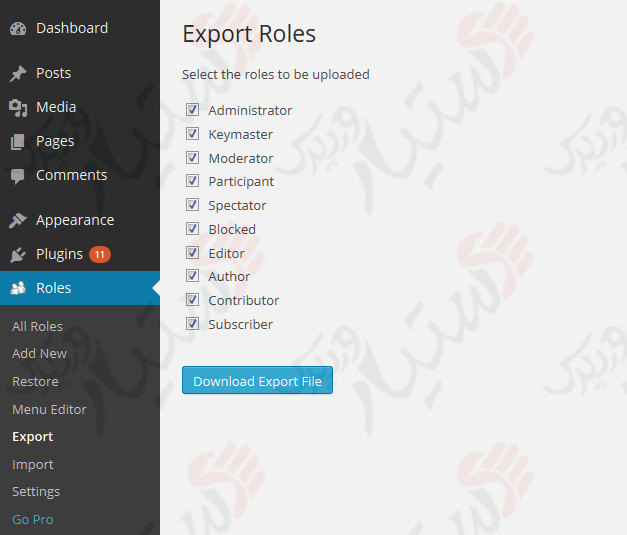Click the Dashboard gauge icon

[x=18, y=29]
